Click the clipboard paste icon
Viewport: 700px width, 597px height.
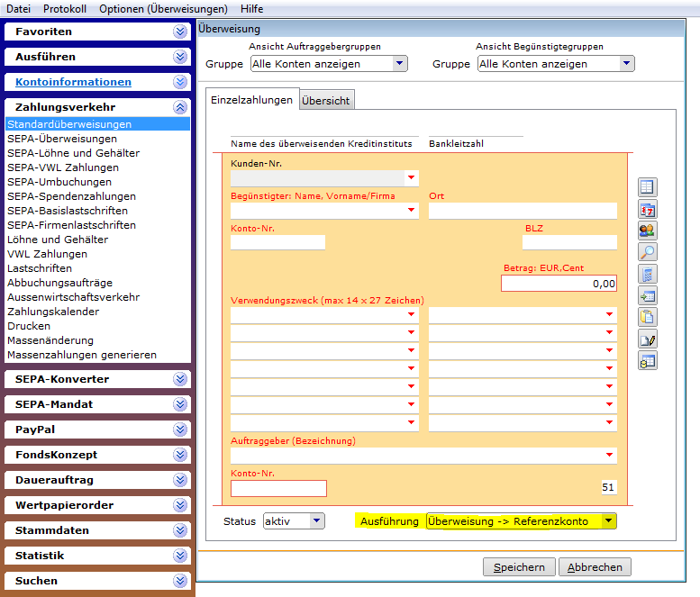click(x=648, y=317)
